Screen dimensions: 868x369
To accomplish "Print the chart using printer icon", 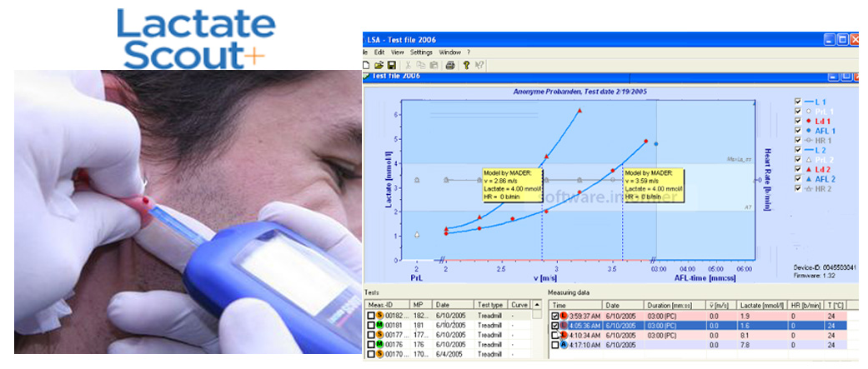I will 450,65.
